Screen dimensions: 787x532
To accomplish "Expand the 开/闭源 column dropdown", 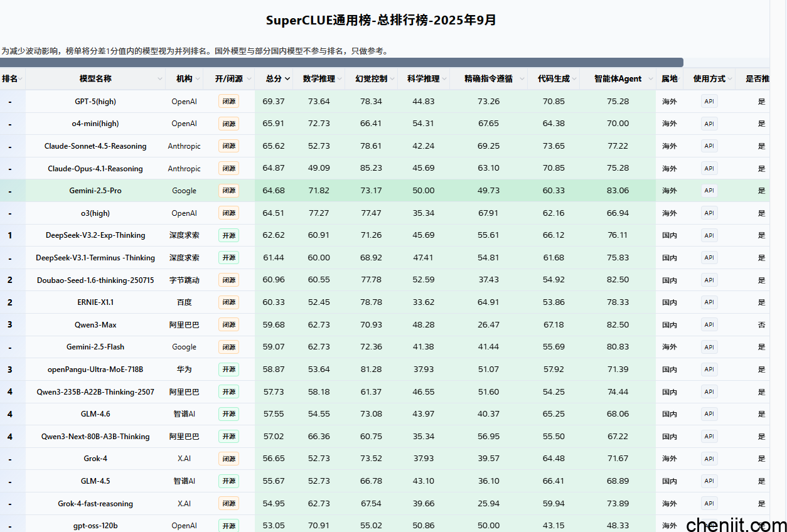I will pos(249,79).
